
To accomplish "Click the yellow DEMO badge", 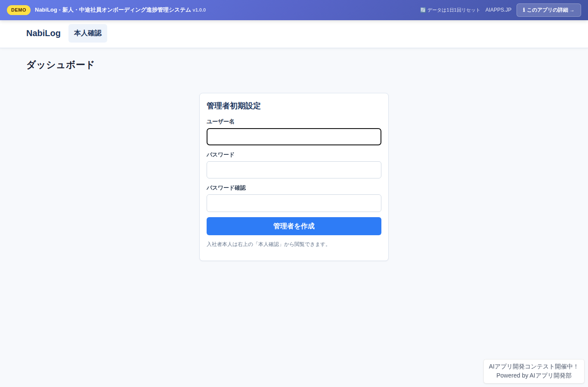I will click(19, 10).
